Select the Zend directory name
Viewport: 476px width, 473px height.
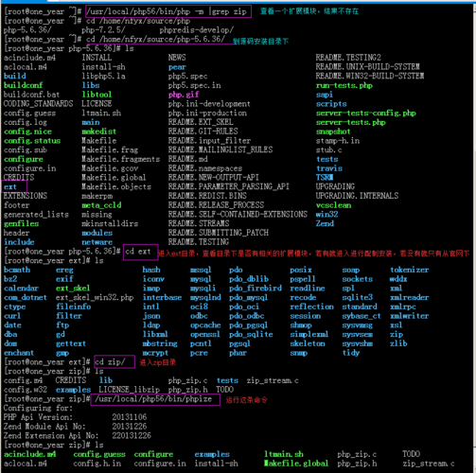(325, 223)
